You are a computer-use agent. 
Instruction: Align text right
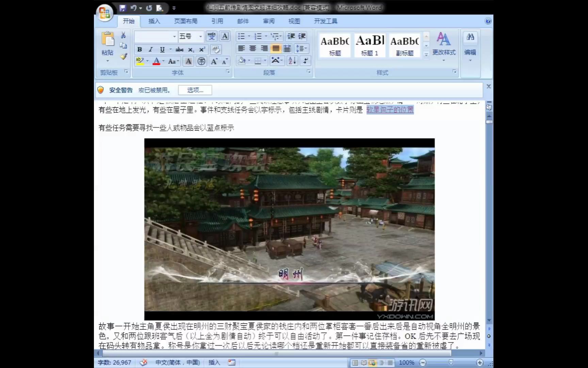tap(264, 48)
